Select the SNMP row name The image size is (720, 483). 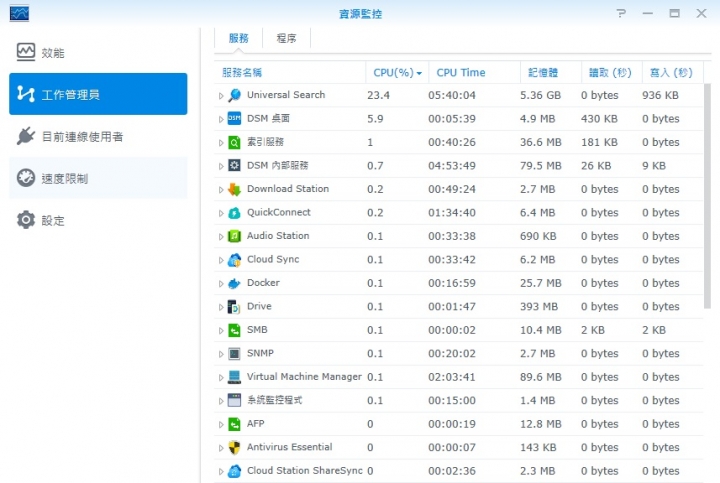[260, 353]
